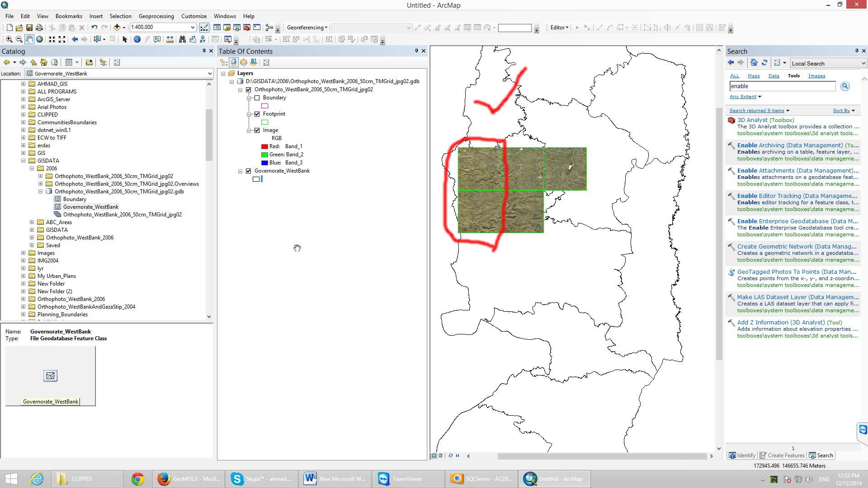The image size is (868, 488).
Task: Switch to the Maps search tab
Action: [754, 76]
